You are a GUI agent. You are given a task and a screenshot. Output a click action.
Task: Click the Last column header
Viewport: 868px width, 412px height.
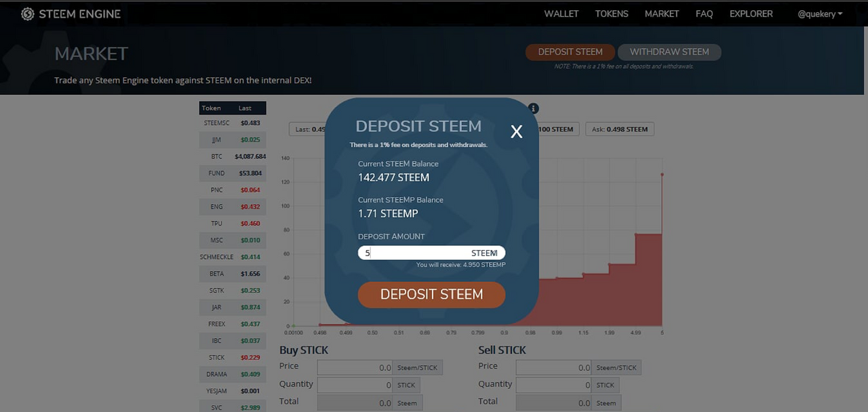[245, 108]
